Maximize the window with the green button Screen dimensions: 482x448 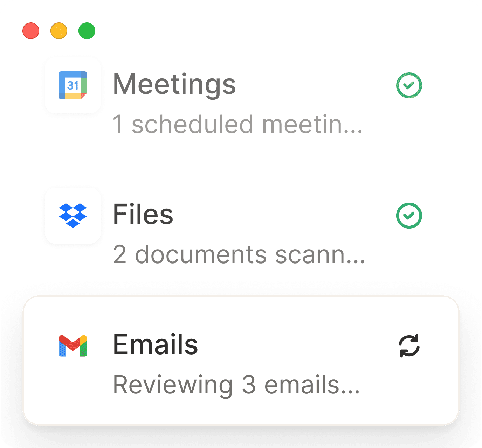point(87,31)
